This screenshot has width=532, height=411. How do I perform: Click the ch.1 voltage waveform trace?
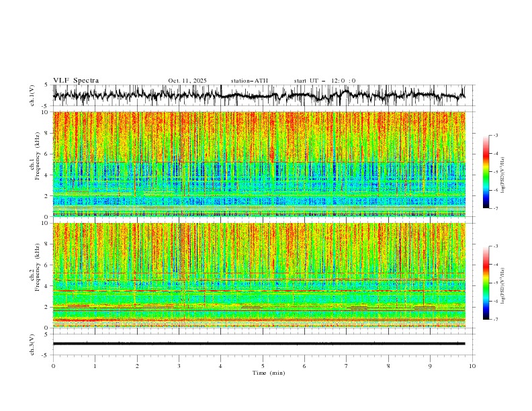(x=259, y=95)
